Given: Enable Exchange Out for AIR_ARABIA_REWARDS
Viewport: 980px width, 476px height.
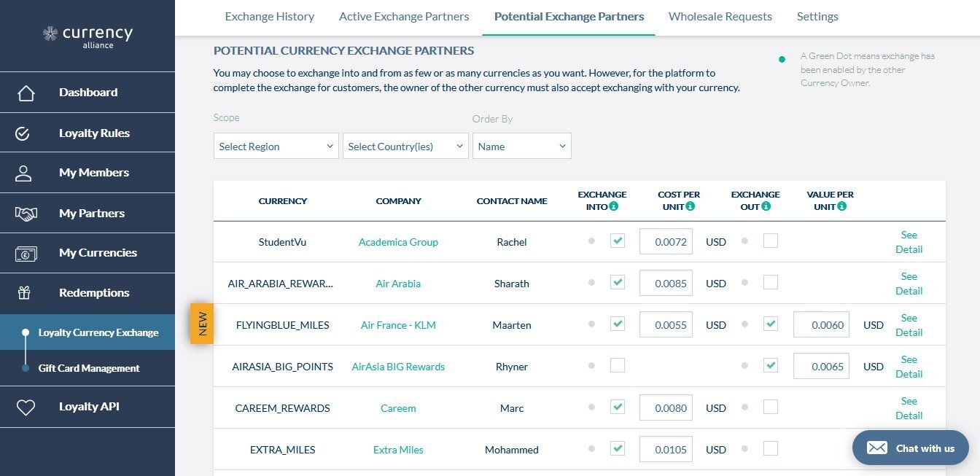Looking at the screenshot, I should (x=771, y=282).
